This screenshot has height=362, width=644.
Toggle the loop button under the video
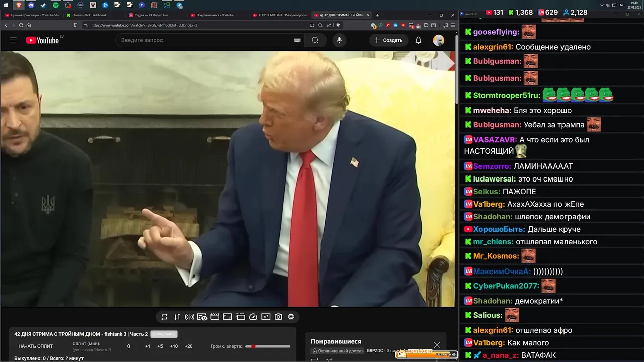[164, 317]
